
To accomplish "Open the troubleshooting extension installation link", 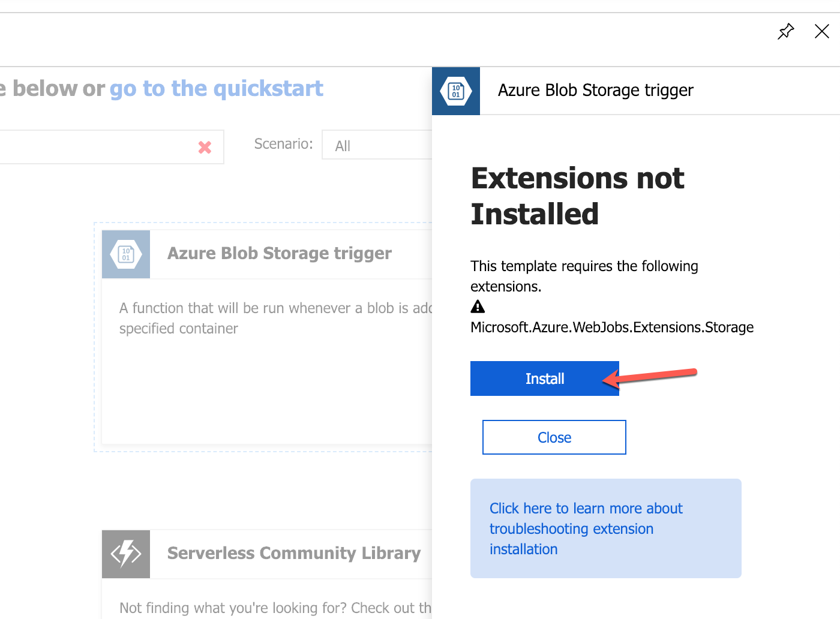I will (586, 528).
